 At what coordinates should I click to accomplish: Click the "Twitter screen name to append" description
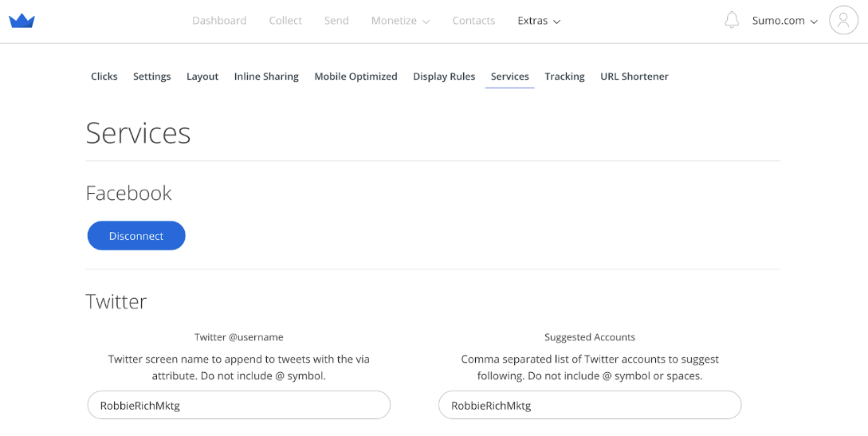[x=238, y=367]
